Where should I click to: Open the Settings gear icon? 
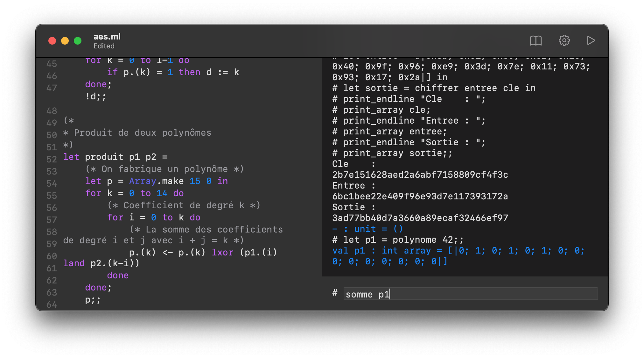[x=564, y=40]
